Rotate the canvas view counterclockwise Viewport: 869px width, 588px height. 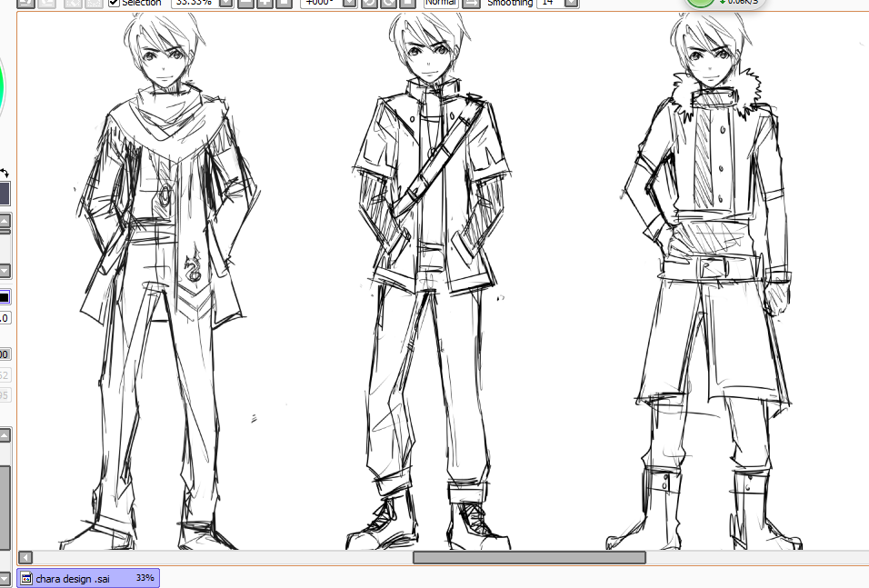coord(369,3)
